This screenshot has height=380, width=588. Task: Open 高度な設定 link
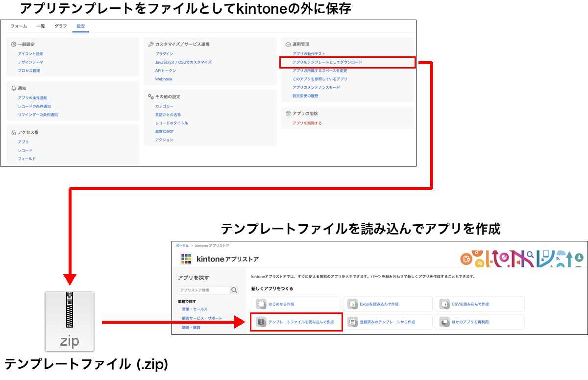(164, 131)
